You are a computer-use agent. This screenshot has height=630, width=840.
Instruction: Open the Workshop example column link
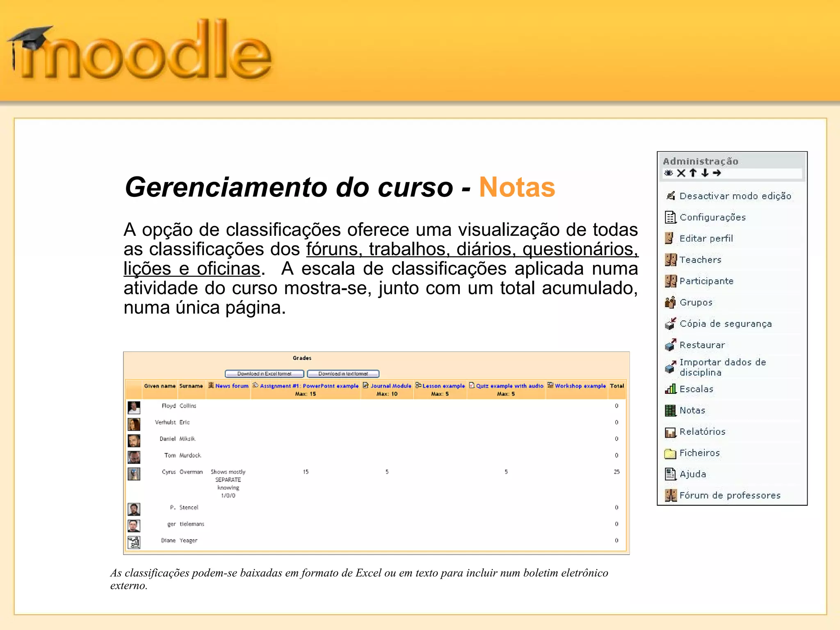click(580, 386)
